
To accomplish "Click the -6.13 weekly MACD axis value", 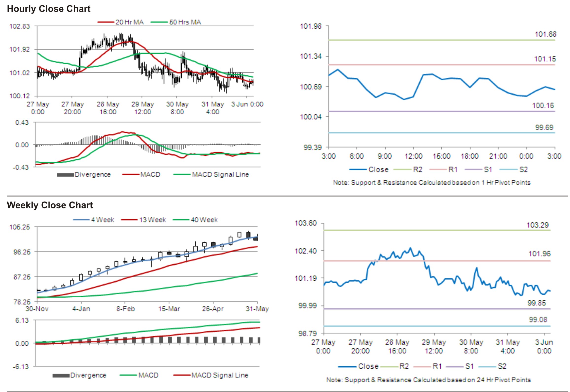I will (x=21, y=367).
